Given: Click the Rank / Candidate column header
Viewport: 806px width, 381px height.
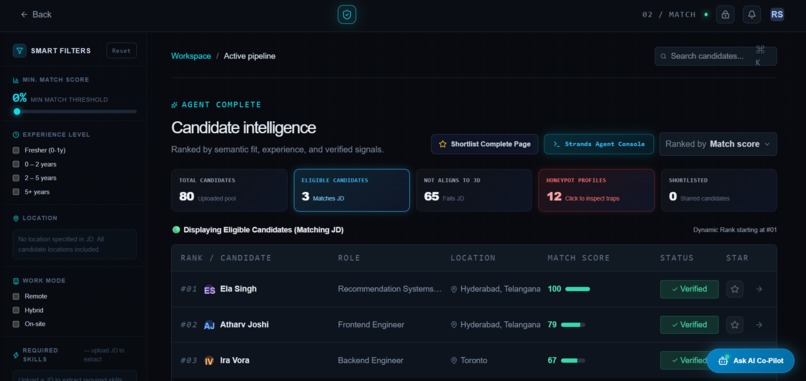Looking at the screenshot, I should click(x=226, y=258).
